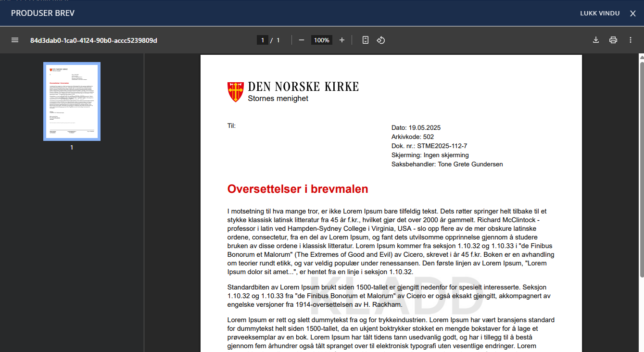The height and width of the screenshot is (352, 644).
Task: Click Saksbehandler: Tone Grete Gundersen line
Action: pos(447,164)
